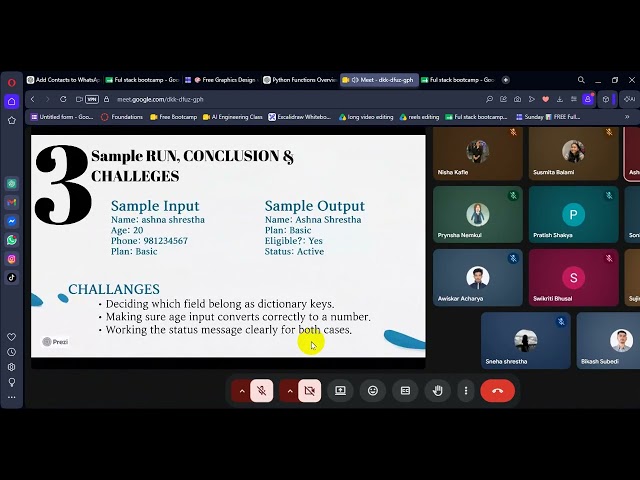Open Untitled form bookmark

(62, 117)
